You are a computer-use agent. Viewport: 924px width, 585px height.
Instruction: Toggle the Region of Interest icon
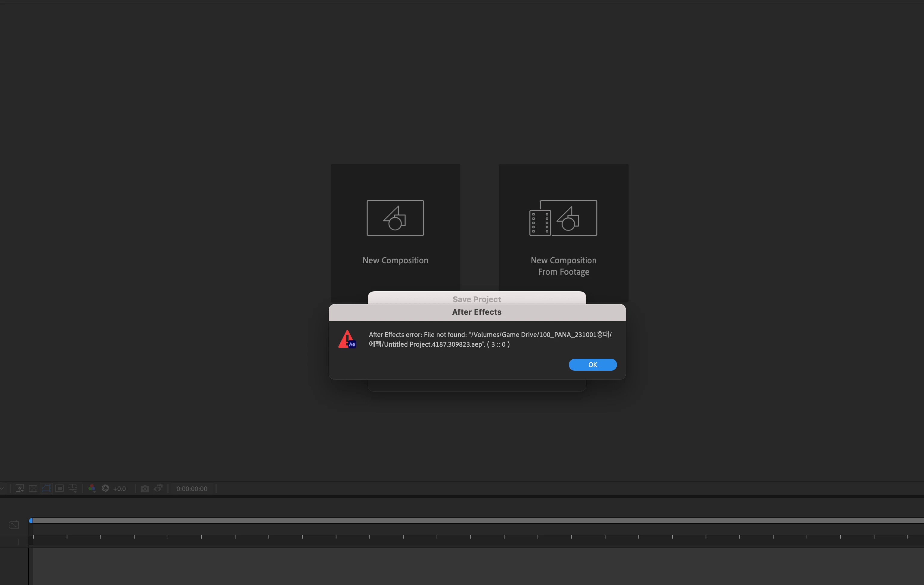pos(60,488)
